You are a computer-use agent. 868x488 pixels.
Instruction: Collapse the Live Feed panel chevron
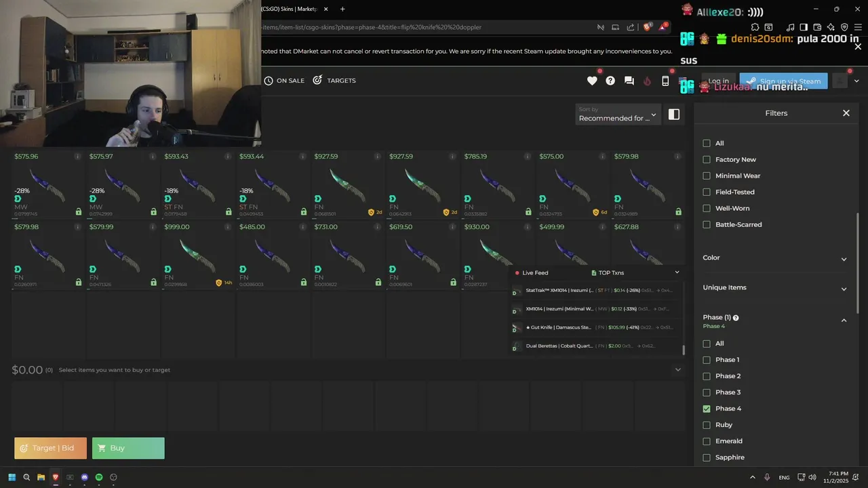tap(677, 272)
